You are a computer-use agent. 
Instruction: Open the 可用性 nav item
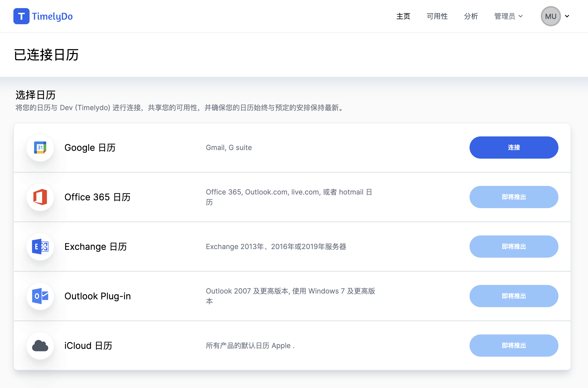pyautogui.click(x=437, y=16)
